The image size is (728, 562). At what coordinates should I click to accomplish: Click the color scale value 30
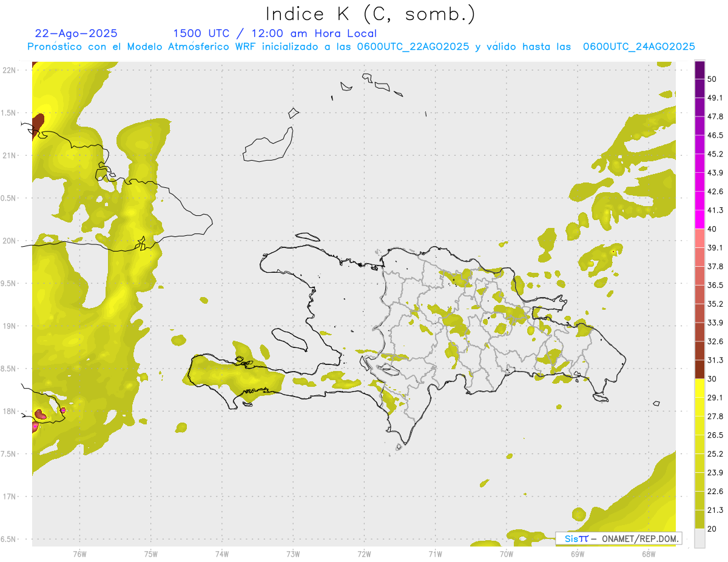[713, 379]
